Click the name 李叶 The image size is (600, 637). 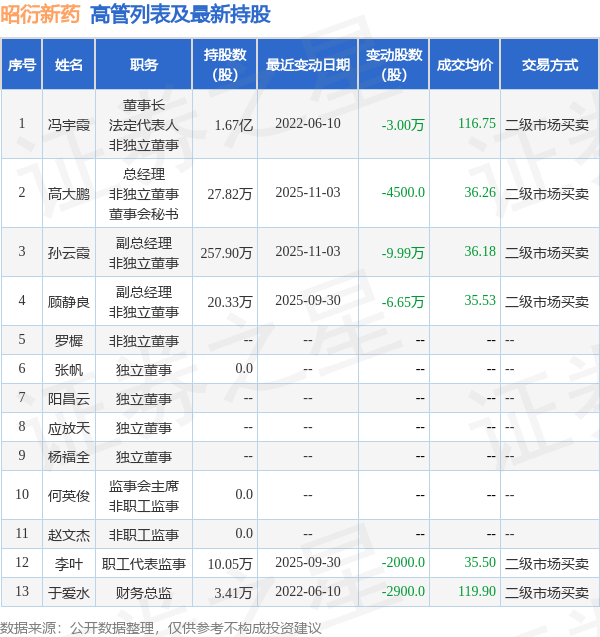click(x=69, y=563)
